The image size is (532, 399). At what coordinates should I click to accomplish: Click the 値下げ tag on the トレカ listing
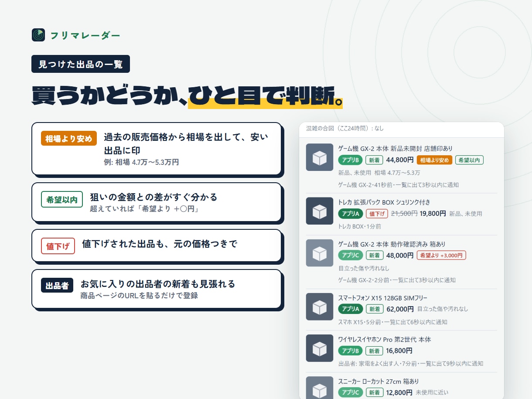pos(376,214)
